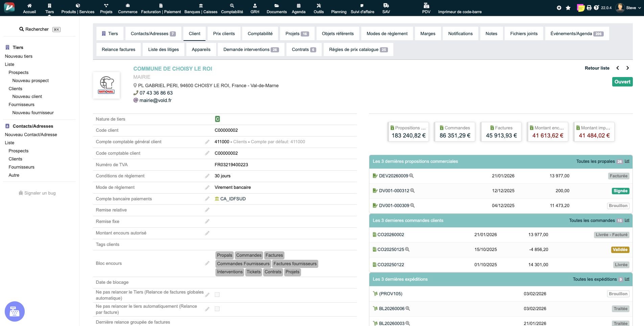Toggle the 'Relance par facture' checkbox

[x=217, y=309]
